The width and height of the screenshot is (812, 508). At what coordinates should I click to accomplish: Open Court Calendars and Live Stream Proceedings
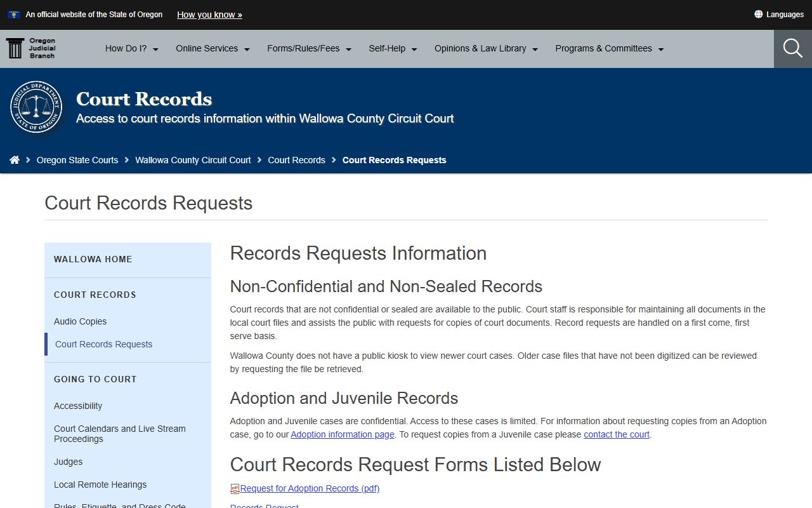(120, 434)
